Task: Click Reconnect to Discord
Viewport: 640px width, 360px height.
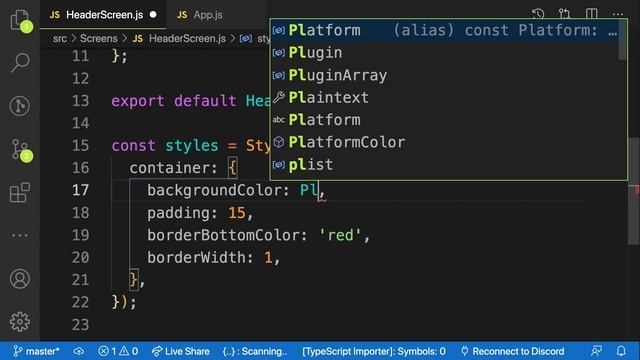Action: point(513,351)
